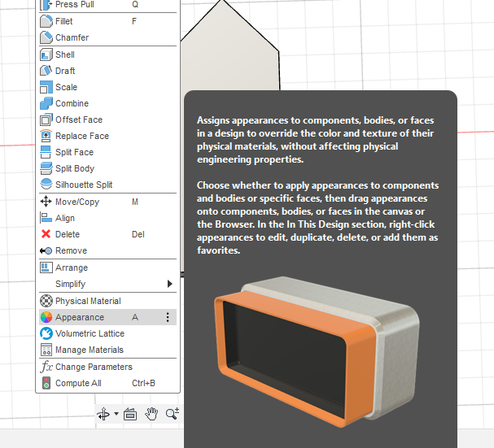This screenshot has width=494, height=448.
Task: Click the Replace Face icon
Action: (46, 136)
